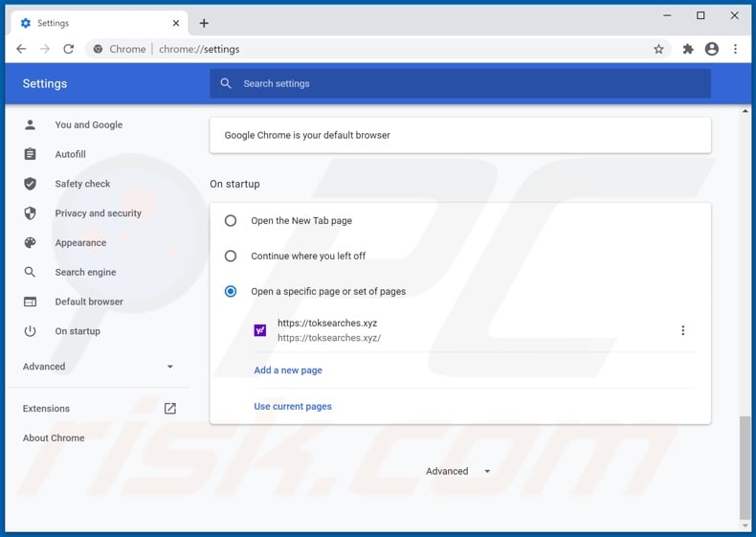Select Continue where you left off
The image size is (756, 537).
pos(231,256)
